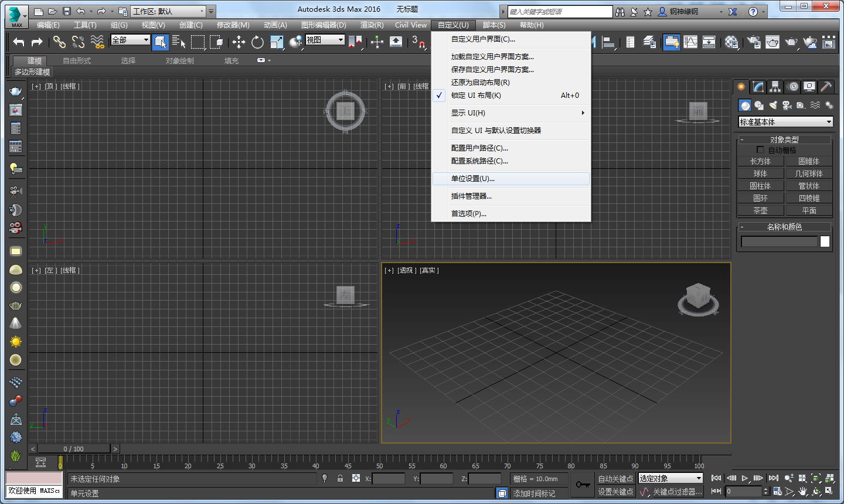Click the object name input field
844x504 pixels.
[779, 241]
